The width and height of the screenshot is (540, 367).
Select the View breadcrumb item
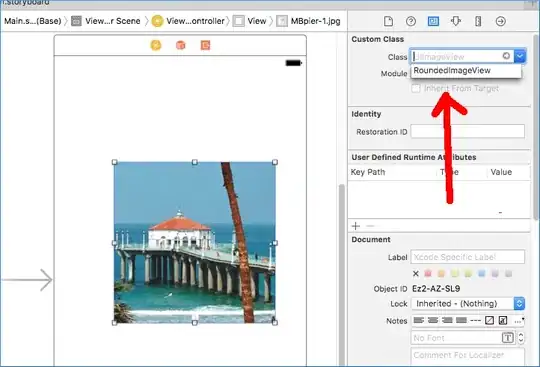coord(250,21)
